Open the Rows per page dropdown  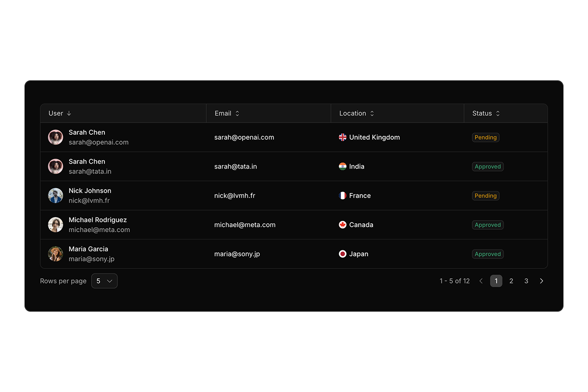104,281
